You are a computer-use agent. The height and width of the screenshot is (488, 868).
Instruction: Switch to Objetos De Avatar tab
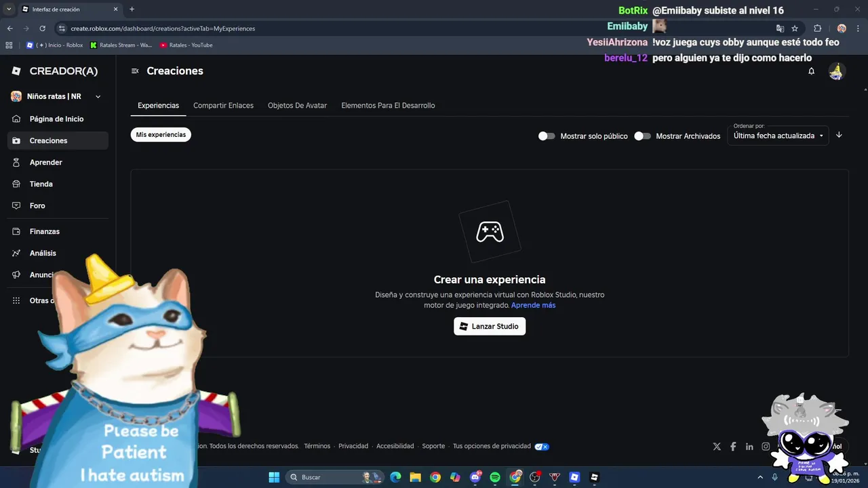point(297,106)
